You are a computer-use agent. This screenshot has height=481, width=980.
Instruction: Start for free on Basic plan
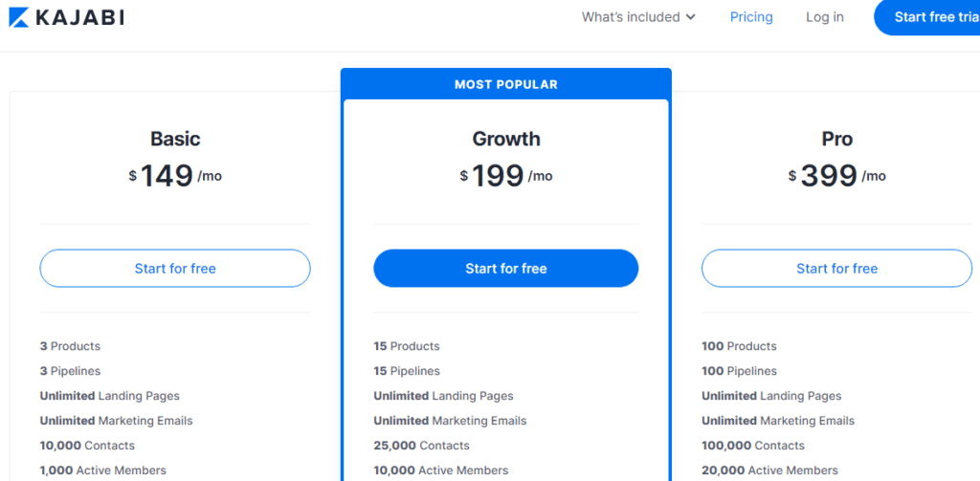tap(175, 269)
